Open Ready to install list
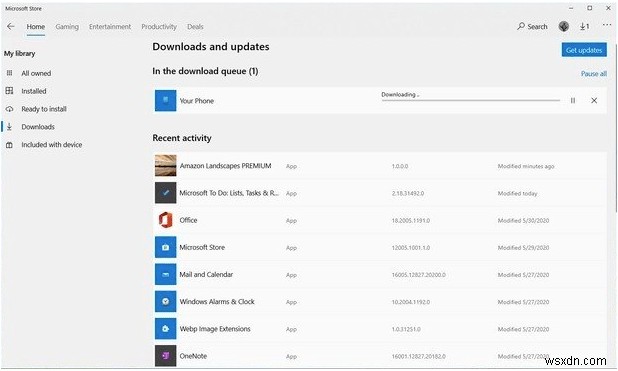This screenshot has height=371, width=618. click(44, 109)
